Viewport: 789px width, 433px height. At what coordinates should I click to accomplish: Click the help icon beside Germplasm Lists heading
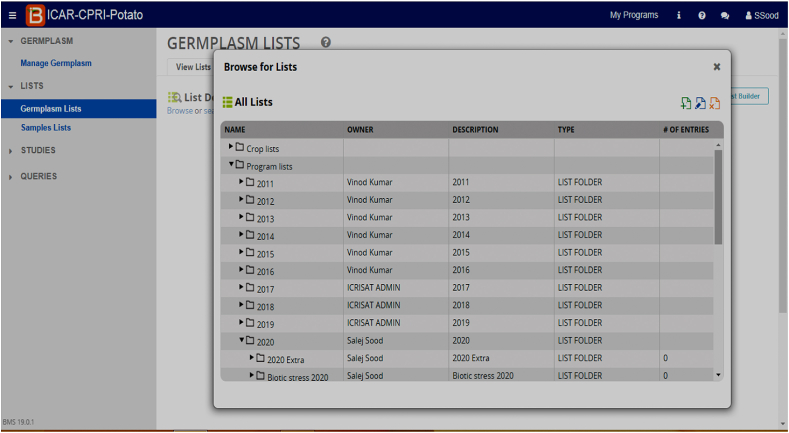pyautogui.click(x=325, y=42)
